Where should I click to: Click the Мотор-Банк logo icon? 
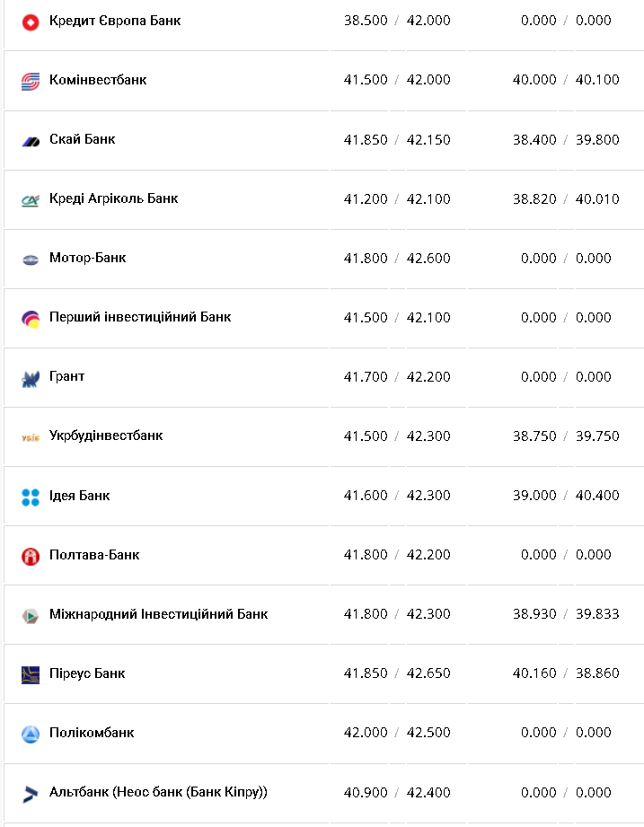[x=31, y=259]
